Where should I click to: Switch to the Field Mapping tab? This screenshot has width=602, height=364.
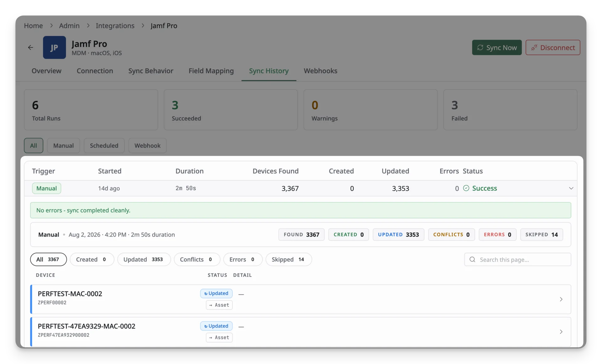[x=211, y=71]
